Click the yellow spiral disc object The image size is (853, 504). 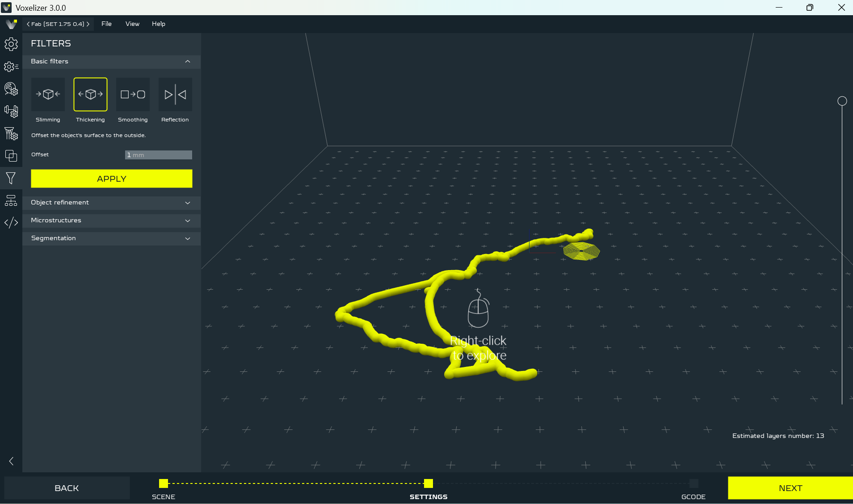pos(581,251)
